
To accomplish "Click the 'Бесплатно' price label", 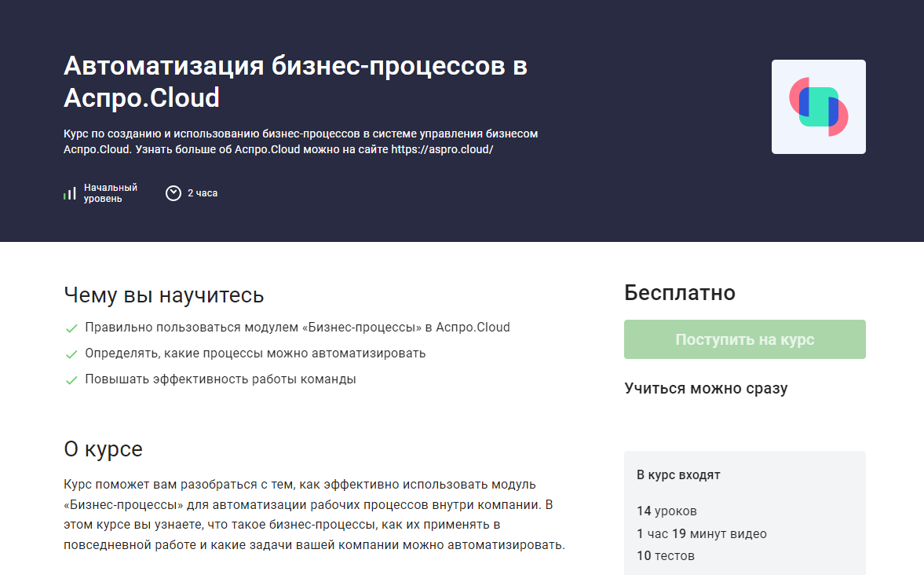I will click(679, 293).
